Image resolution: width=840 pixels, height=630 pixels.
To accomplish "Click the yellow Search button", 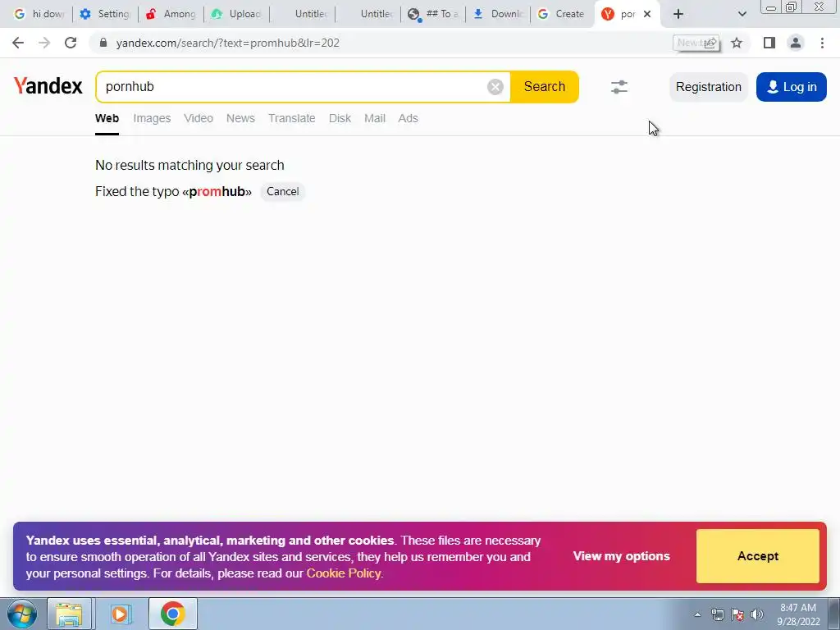I will pos(545,87).
